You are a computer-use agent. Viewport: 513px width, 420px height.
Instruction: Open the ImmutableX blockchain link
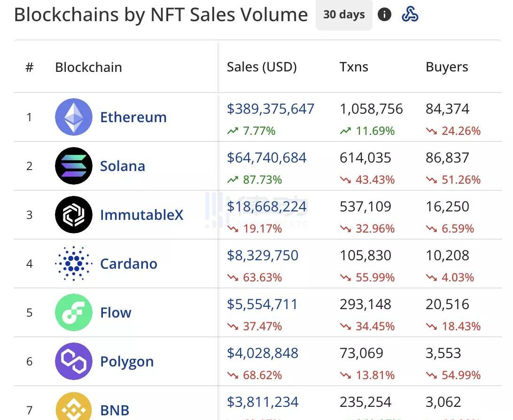tap(141, 215)
